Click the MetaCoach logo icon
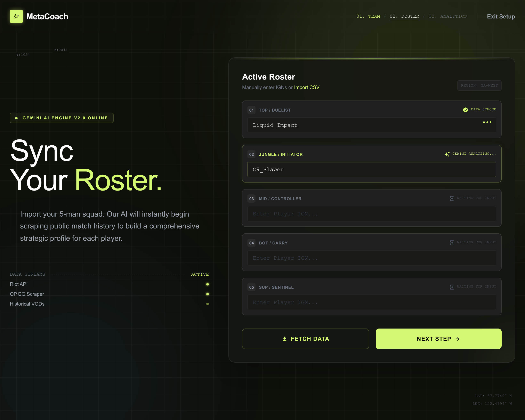Image resolution: width=525 pixels, height=420 pixels. tap(16, 16)
